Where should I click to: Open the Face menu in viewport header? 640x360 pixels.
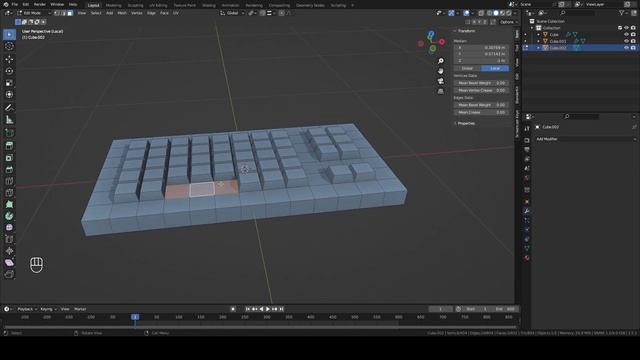164,13
